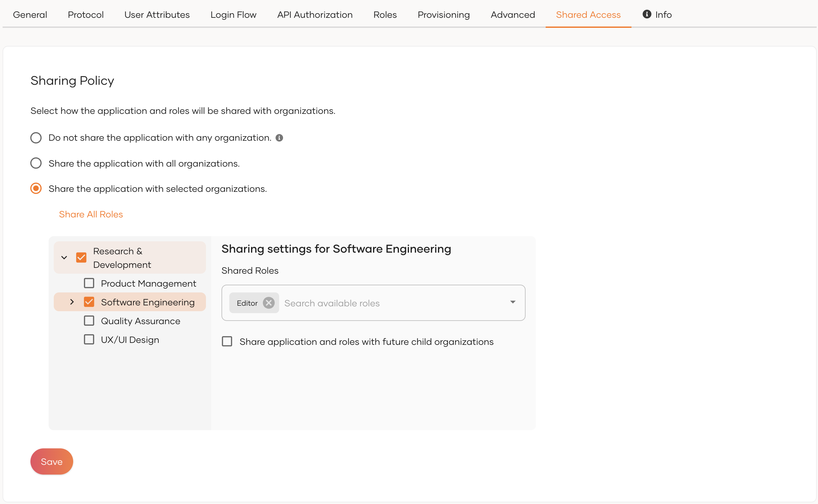Switch to the API Authorization tab
This screenshot has height=504, width=818.
(314, 15)
